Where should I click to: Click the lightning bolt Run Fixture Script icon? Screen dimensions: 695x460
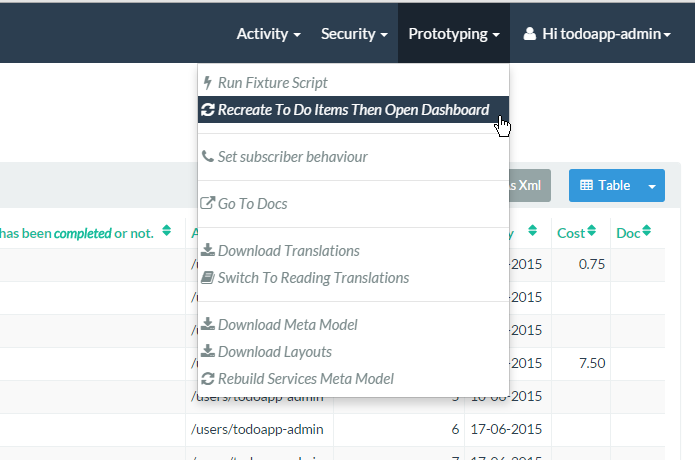pyautogui.click(x=207, y=83)
